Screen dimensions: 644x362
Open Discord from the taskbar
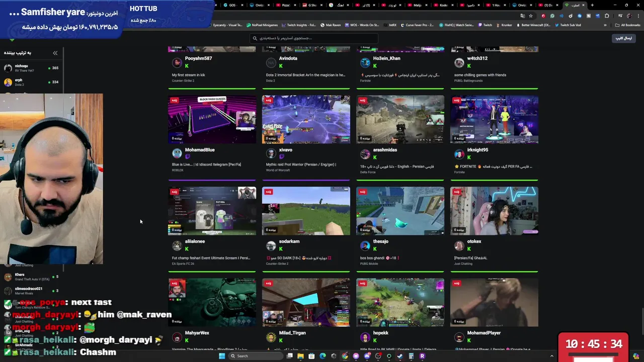coord(367,356)
